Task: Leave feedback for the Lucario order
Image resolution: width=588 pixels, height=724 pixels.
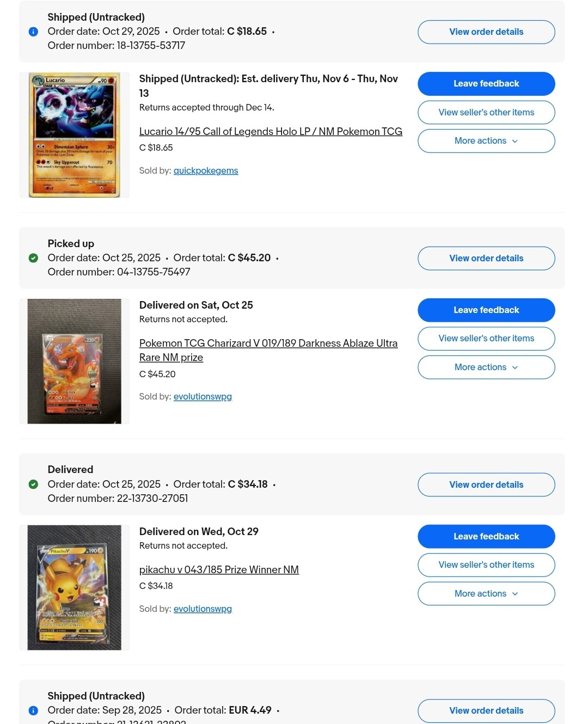Action: (486, 84)
